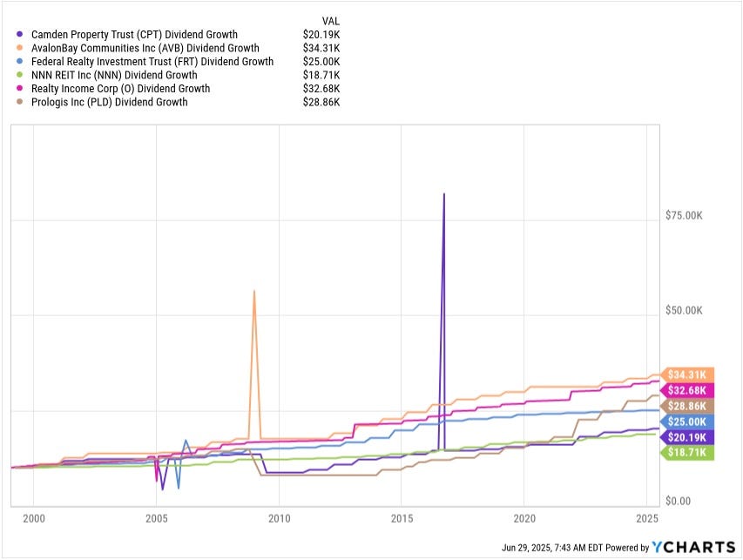The image size is (743, 560).
Task: Select Prologis Inc (PLD) Dividend Growth label
Action: [x=110, y=102]
